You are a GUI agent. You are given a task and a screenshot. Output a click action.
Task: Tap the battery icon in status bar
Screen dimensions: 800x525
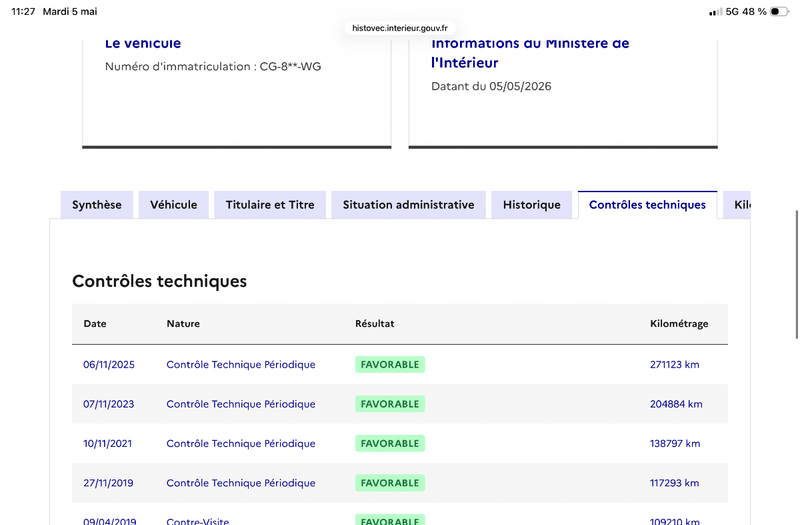[x=779, y=11]
